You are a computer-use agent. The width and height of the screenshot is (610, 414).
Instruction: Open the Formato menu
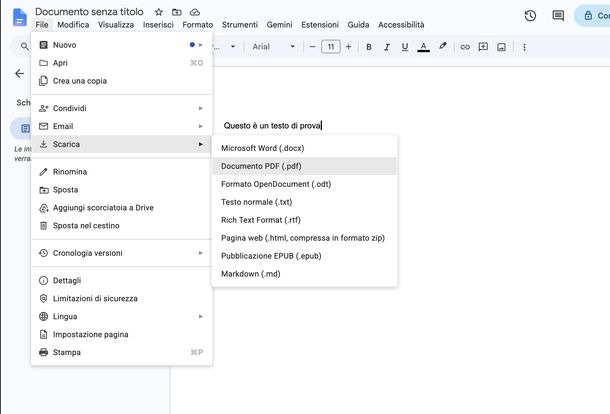198,25
